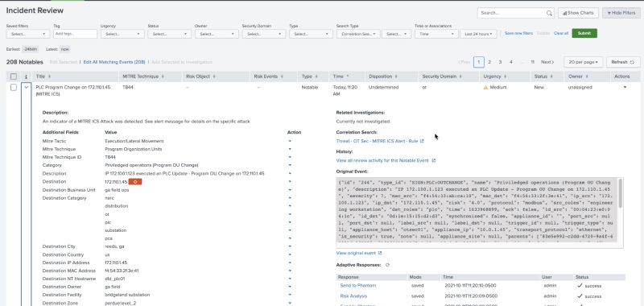The width and height of the screenshot is (644, 306).
Task: Sort by Type column icon
Action: pos(316,76)
